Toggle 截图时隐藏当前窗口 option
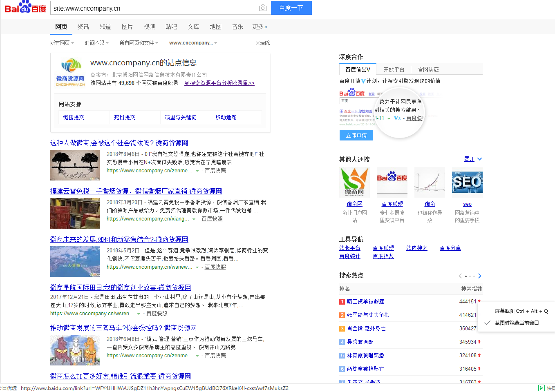This screenshot has height=392, width=555. pyautogui.click(x=517, y=323)
